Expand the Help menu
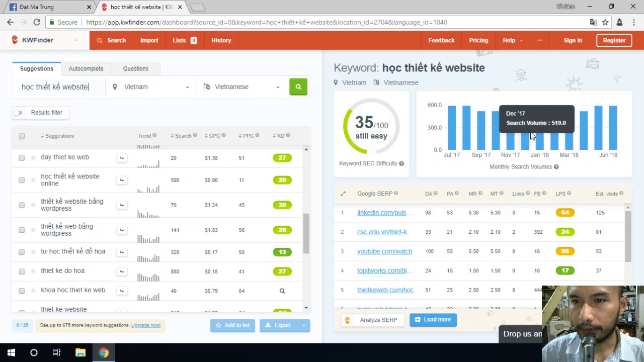This screenshot has width=644, height=362. click(513, 40)
